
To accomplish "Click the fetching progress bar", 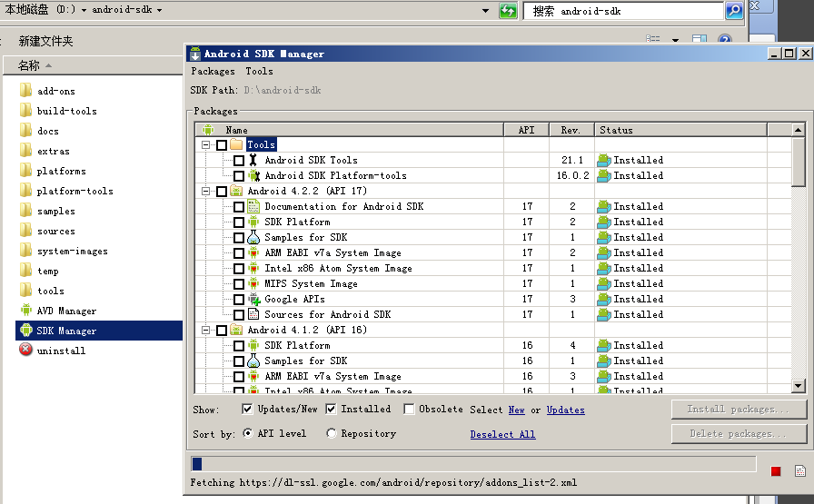I will coord(473,463).
